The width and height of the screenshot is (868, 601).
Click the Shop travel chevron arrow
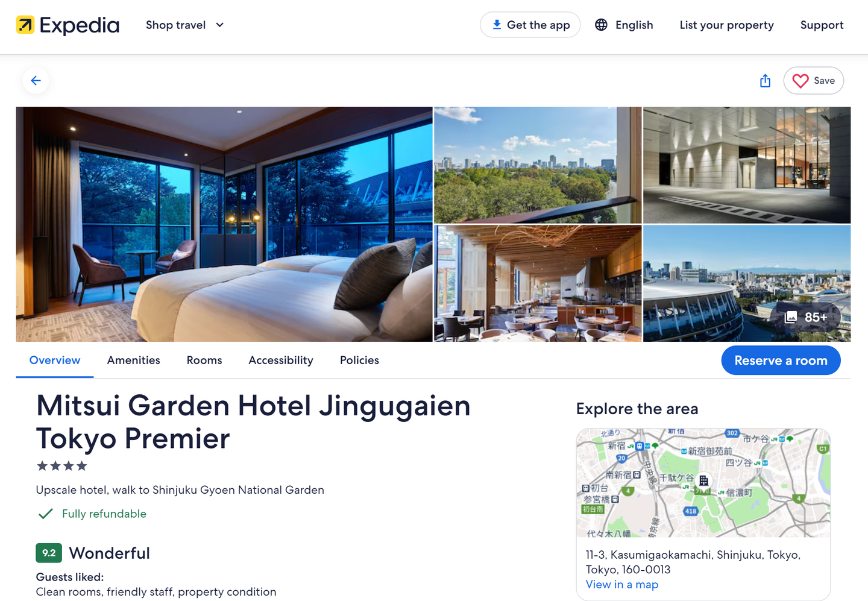tap(220, 25)
